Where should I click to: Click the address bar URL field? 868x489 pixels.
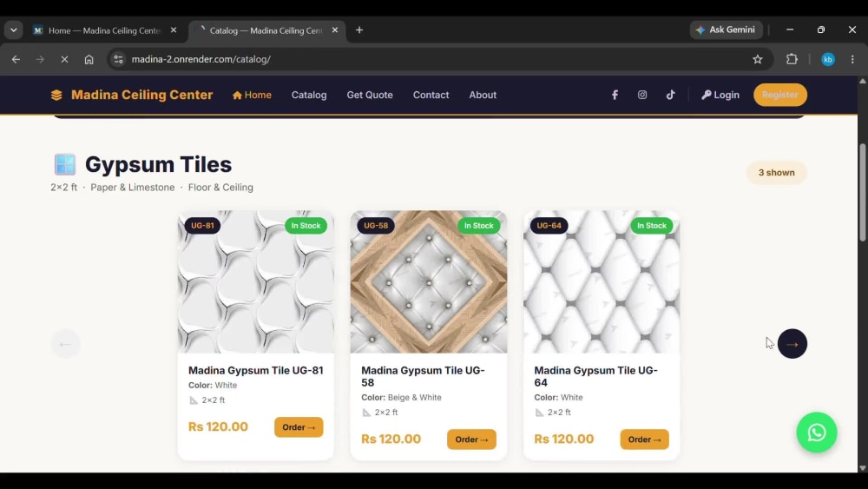pyautogui.click(x=431, y=59)
